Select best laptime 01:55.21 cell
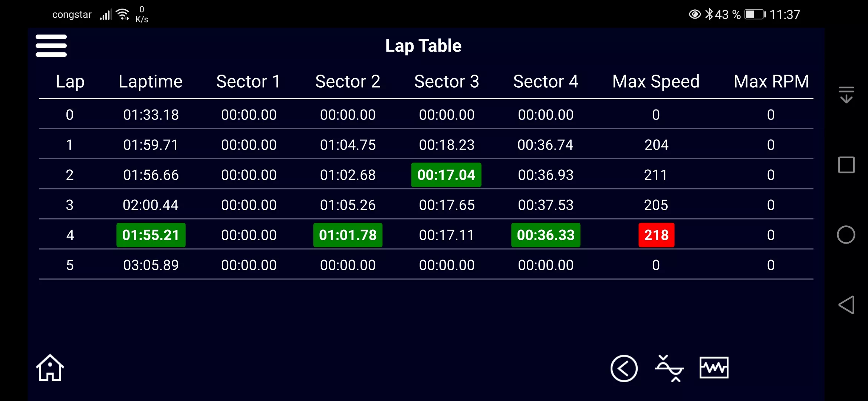 tap(151, 235)
